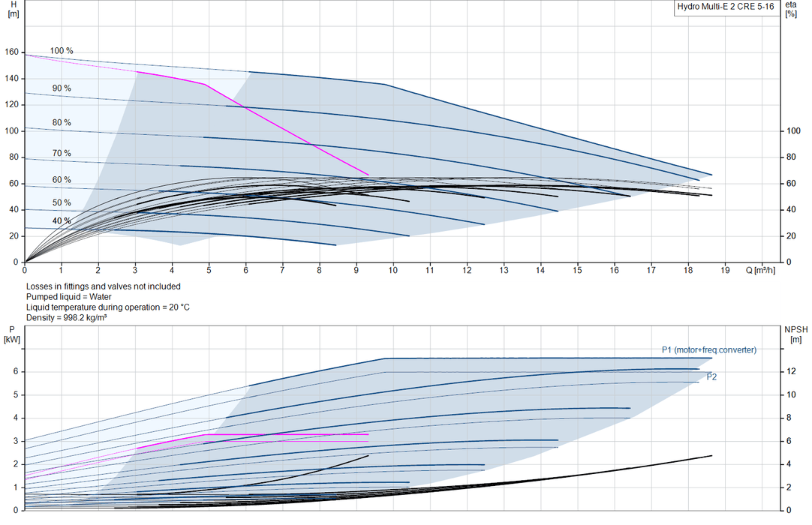Image resolution: width=812 pixels, height=525 pixels.
Task: Click the 120 tick on the H axis
Action: tap(11, 104)
